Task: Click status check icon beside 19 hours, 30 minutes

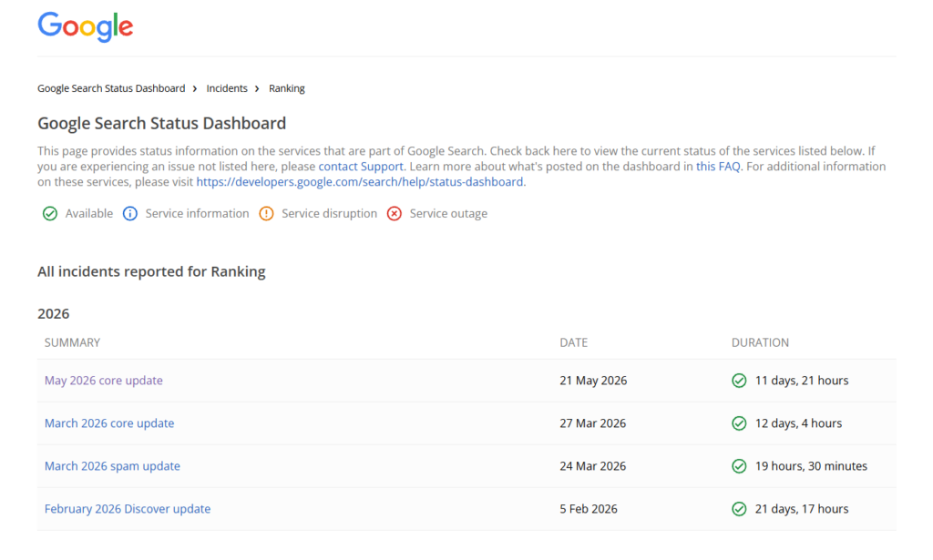Action: click(739, 466)
